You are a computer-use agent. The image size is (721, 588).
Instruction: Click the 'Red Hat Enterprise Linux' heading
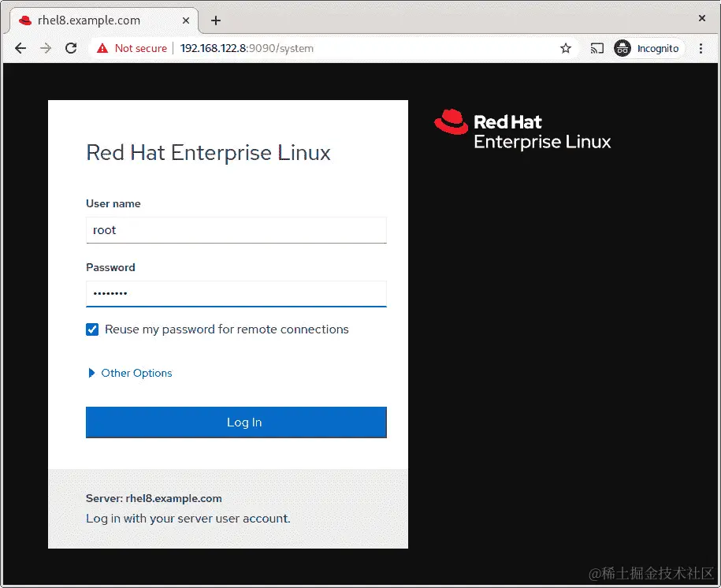pyautogui.click(x=208, y=153)
